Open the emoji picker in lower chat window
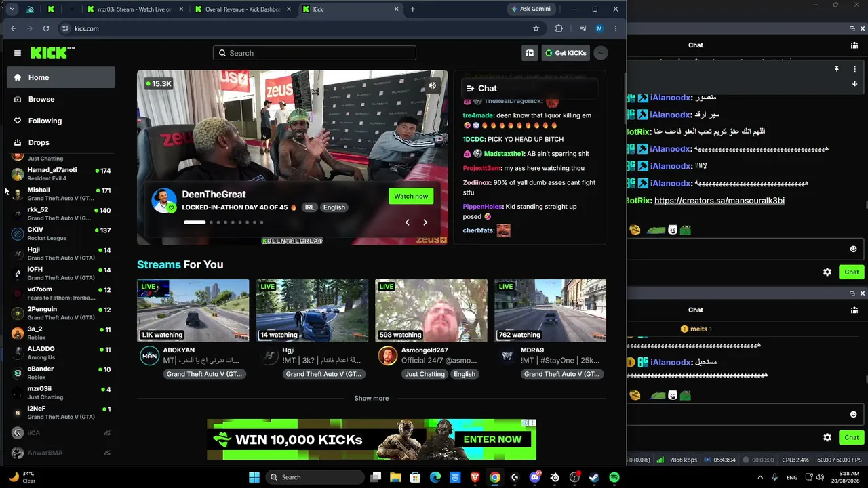Image resolution: width=868 pixels, height=488 pixels. [854, 414]
